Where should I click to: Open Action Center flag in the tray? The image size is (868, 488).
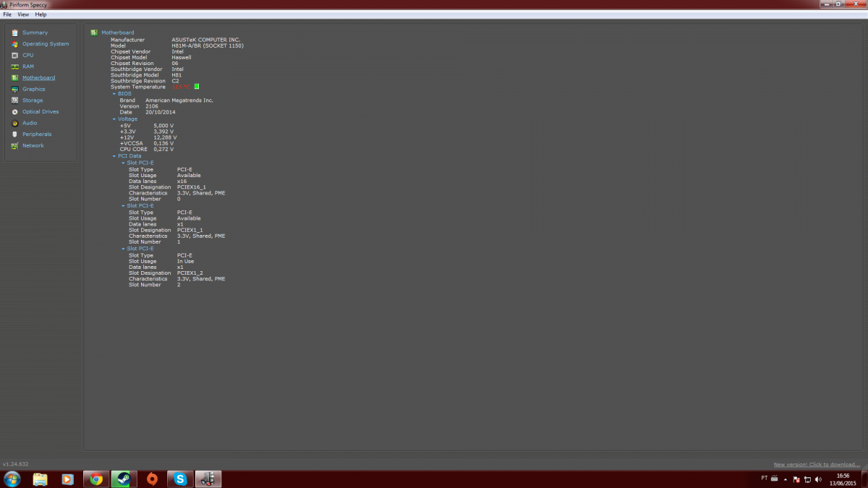pyautogui.click(x=796, y=479)
